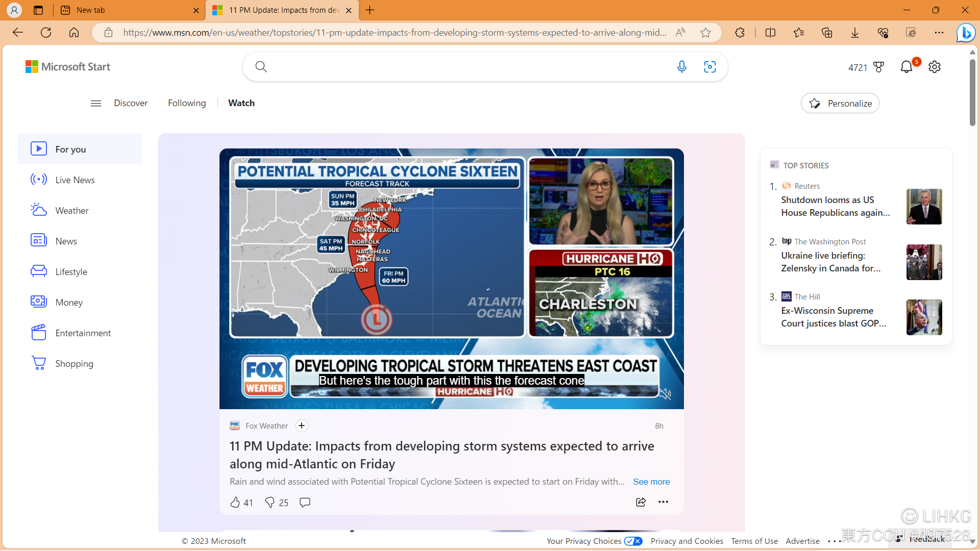Open News video category
This screenshot has height=551, width=980.
(80, 241)
